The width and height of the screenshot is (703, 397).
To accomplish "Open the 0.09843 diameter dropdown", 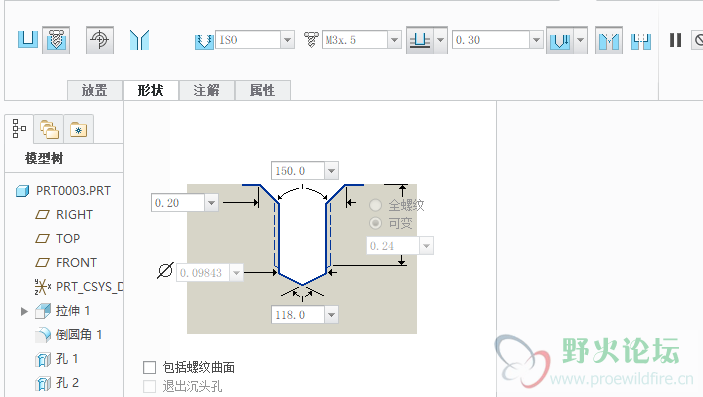I will point(236,272).
